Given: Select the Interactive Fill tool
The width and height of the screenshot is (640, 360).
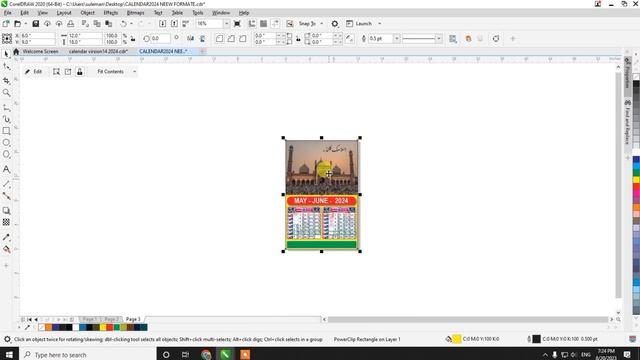Looking at the screenshot, I should [6, 249].
